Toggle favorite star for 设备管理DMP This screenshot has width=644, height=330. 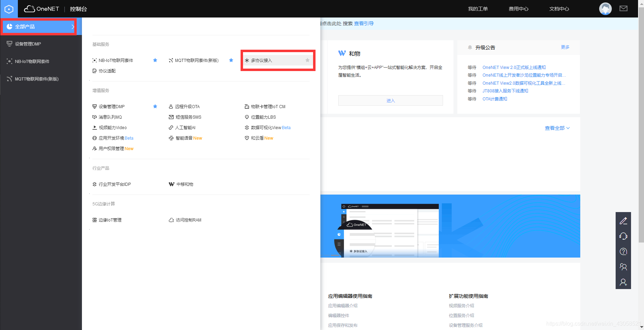coord(155,106)
